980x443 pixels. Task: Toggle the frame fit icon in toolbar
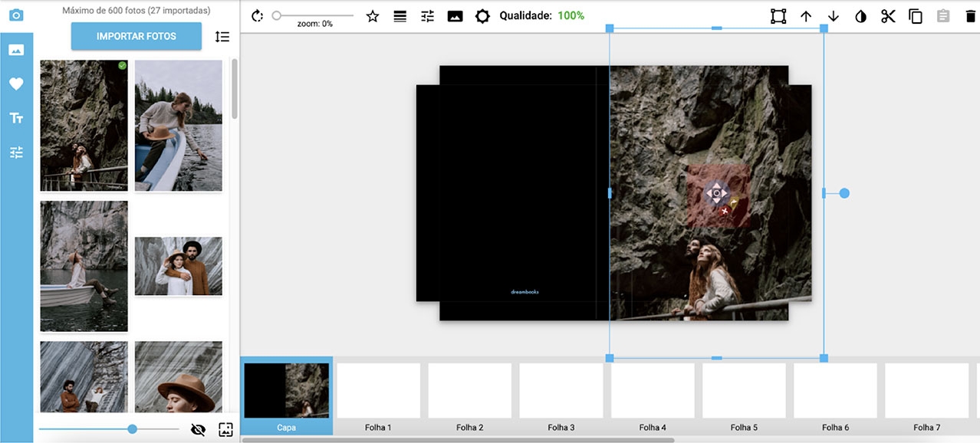click(x=778, y=16)
